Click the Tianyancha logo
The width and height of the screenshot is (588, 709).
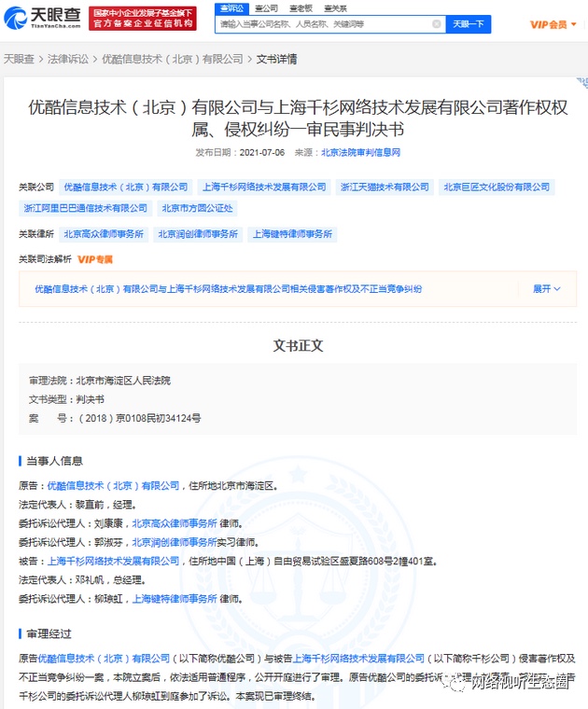tap(42, 18)
